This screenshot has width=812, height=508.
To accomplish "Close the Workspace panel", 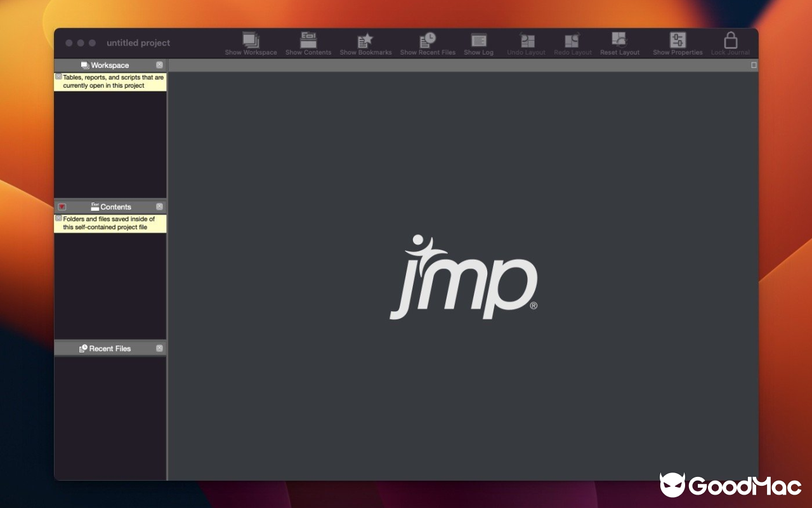I will pos(160,65).
